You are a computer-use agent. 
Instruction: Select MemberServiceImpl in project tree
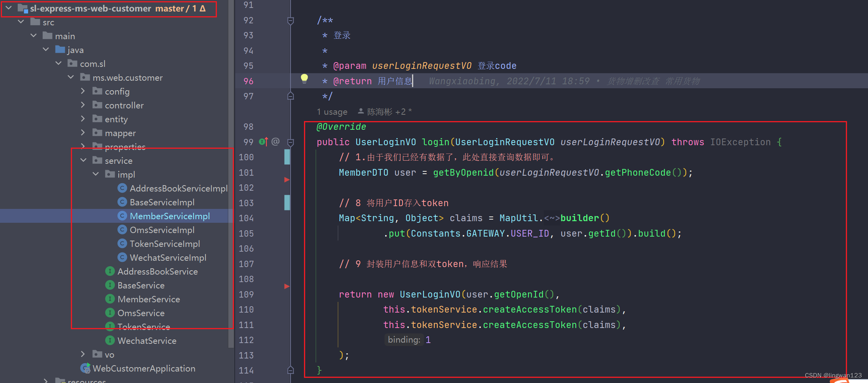(x=170, y=216)
